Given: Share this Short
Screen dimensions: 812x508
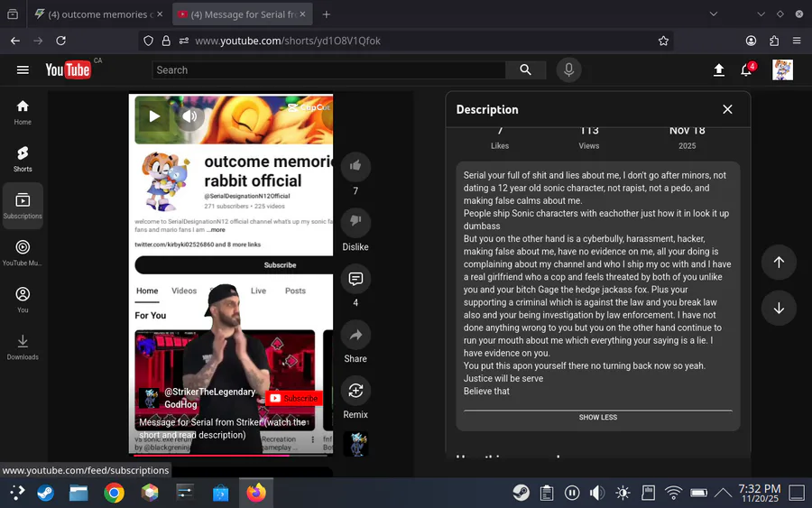Looking at the screenshot, I should click(355, 335).
